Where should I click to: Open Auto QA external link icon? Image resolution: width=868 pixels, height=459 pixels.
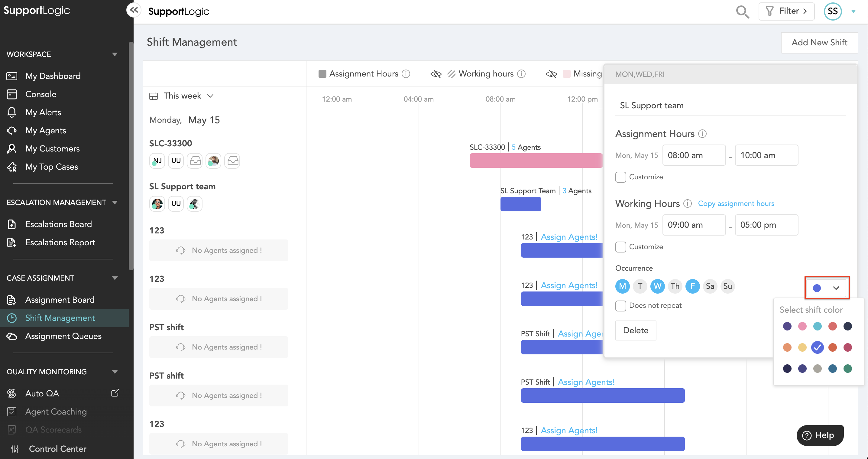click(x=115, y=393)
